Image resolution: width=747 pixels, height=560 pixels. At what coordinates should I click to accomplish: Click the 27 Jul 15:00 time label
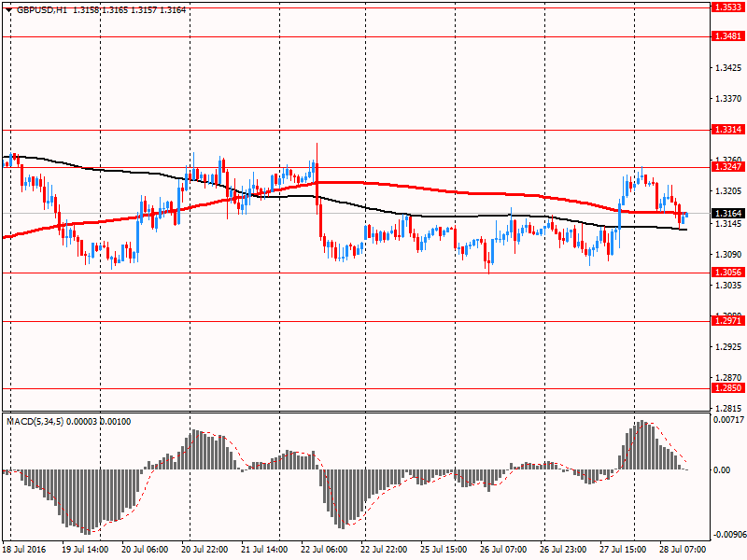click(623, 550)
